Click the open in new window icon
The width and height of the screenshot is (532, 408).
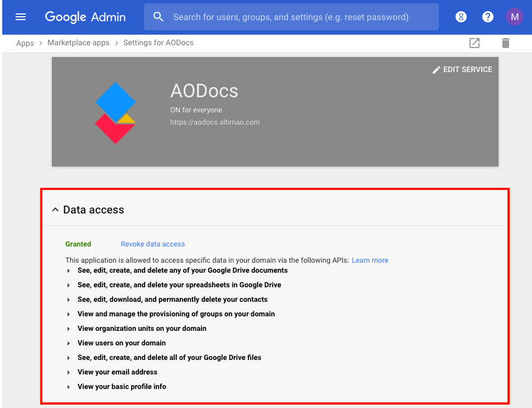pos(475,43)
